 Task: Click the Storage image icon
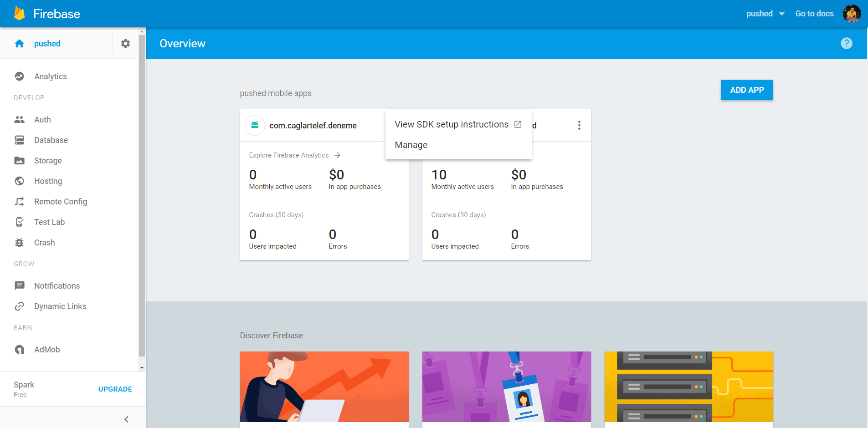pyautogui.click(x=19, y=161)
